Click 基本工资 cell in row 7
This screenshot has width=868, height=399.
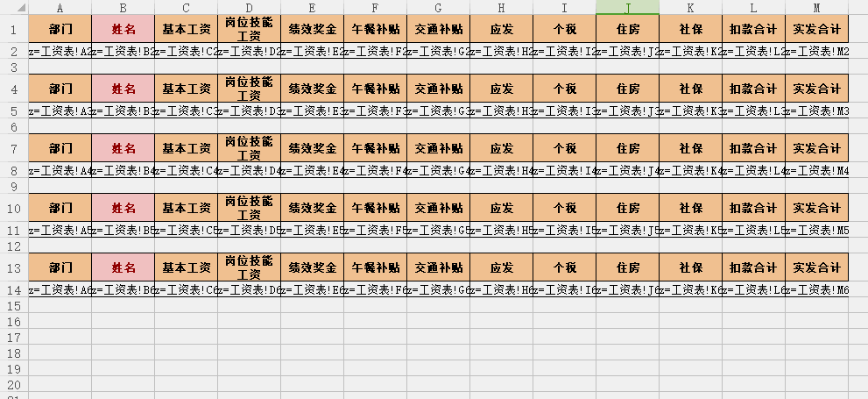click(186, 148)
